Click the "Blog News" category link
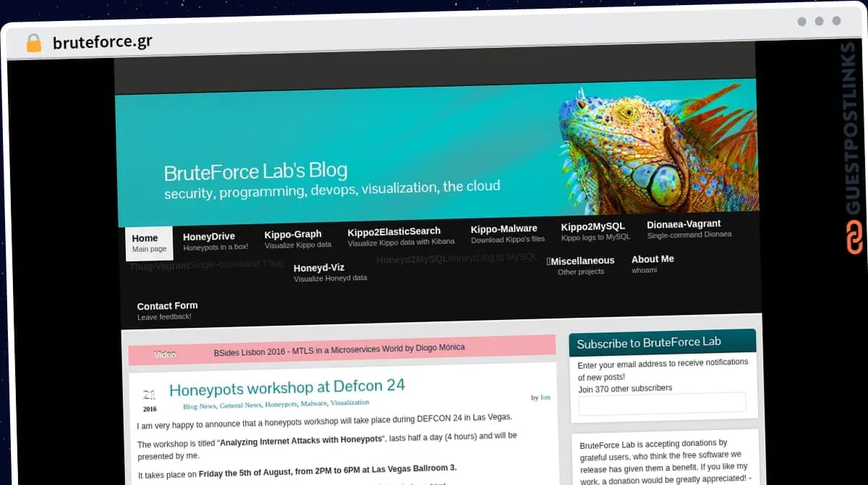The image size is (868, 485). coord(199,406)
